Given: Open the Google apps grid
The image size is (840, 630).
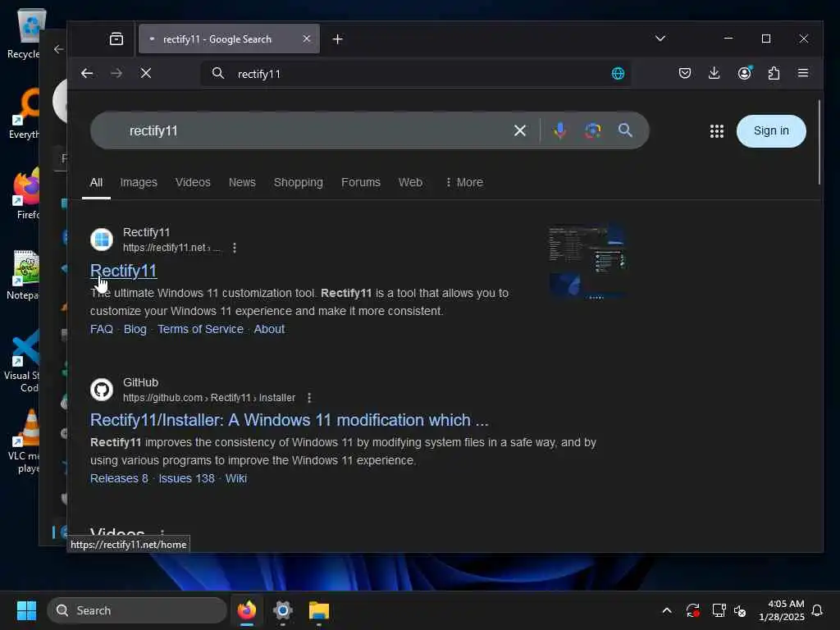Looking at the screenshot, I should pos(717,131).
